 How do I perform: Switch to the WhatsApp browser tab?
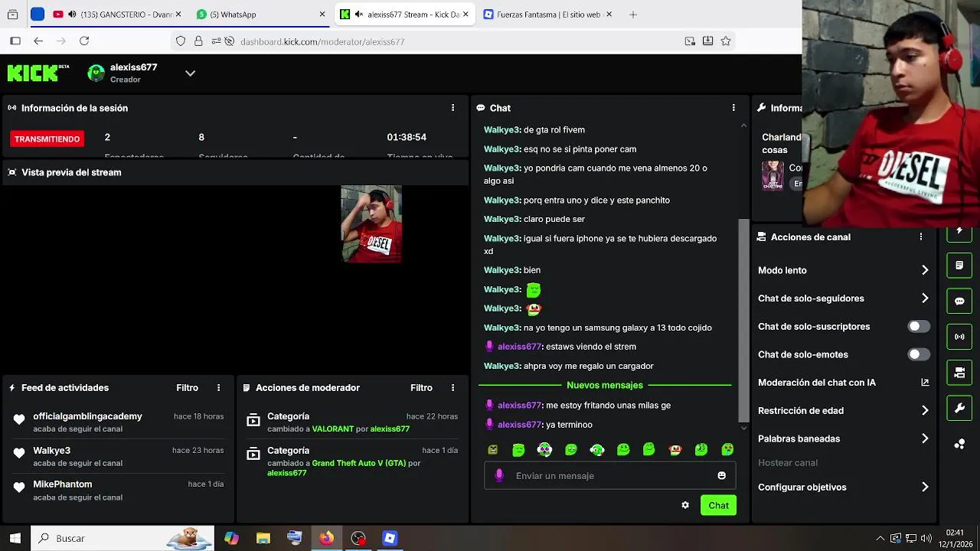tap(261, 15)
